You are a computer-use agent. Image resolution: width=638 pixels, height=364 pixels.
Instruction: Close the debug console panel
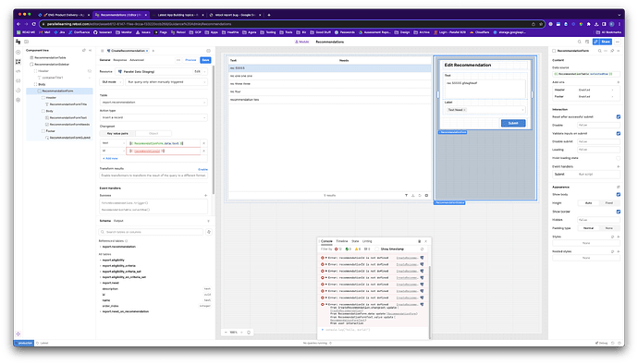pyautogui.click(x=425, y=241)
